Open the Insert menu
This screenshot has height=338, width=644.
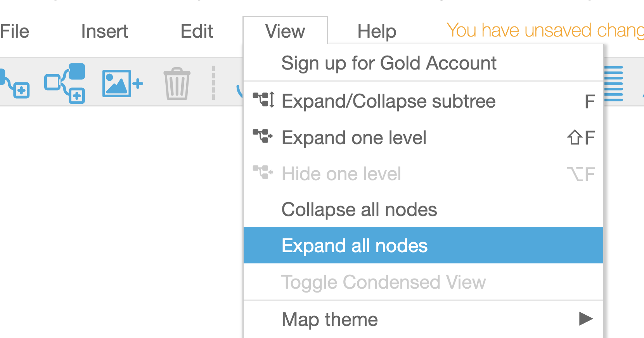click(104, 31)
